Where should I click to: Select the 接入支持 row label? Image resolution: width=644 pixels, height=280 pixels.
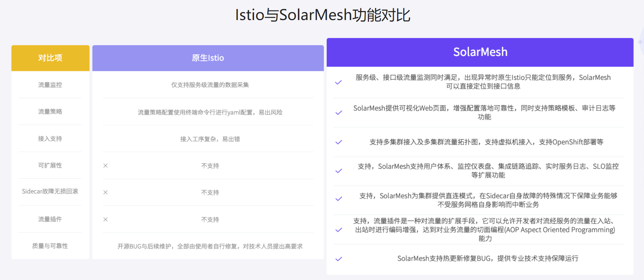50,139
